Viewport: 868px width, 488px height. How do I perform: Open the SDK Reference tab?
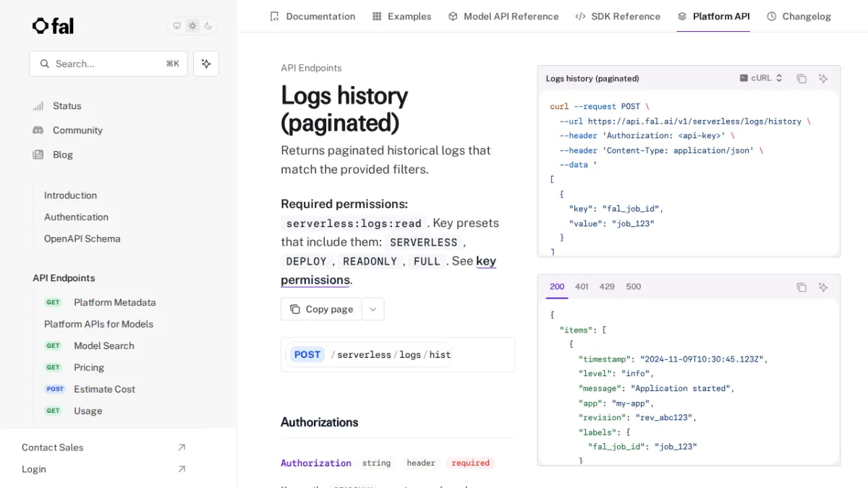click(x=618, y=16)
